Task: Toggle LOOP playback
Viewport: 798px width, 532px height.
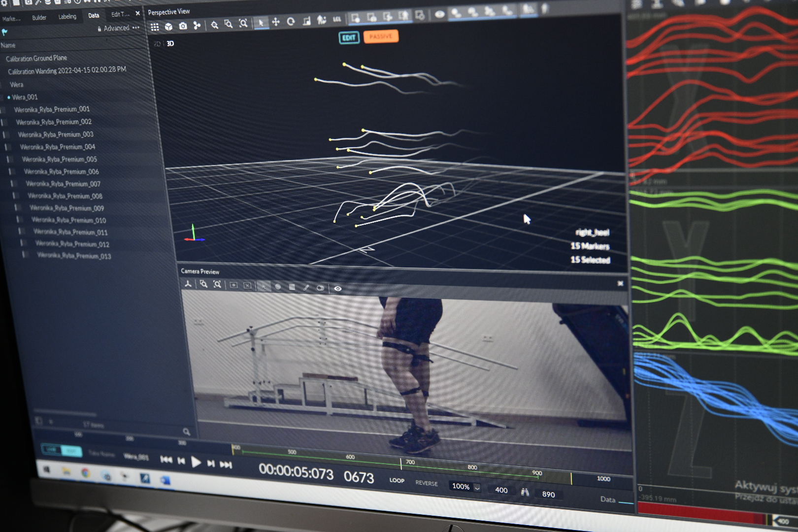Action: pos(397,480)
